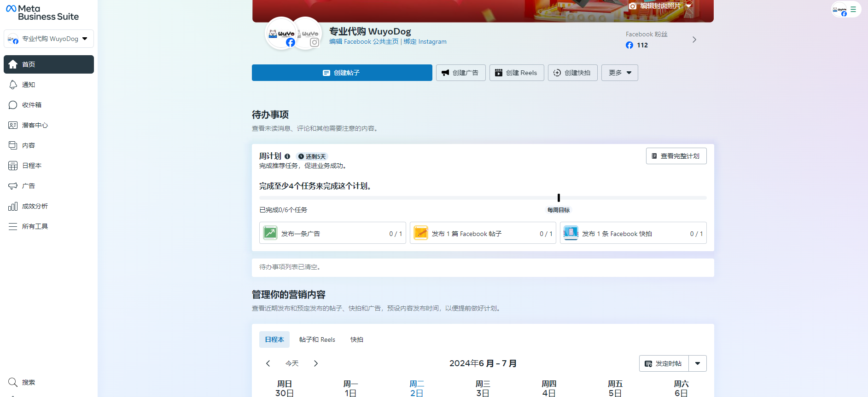Screen dimensions: 868x397
Task: Click the 周计划 info icon
Action: click(287, 156)
